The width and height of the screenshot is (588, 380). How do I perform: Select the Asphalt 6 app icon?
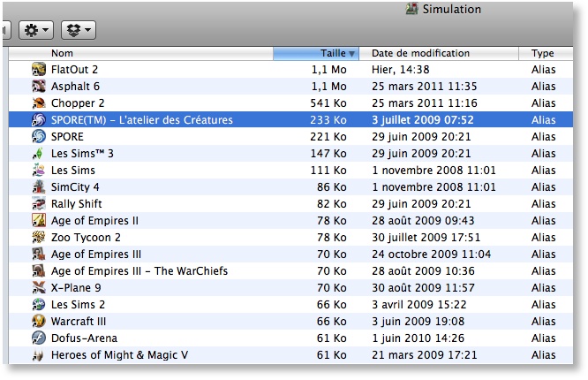39,87
